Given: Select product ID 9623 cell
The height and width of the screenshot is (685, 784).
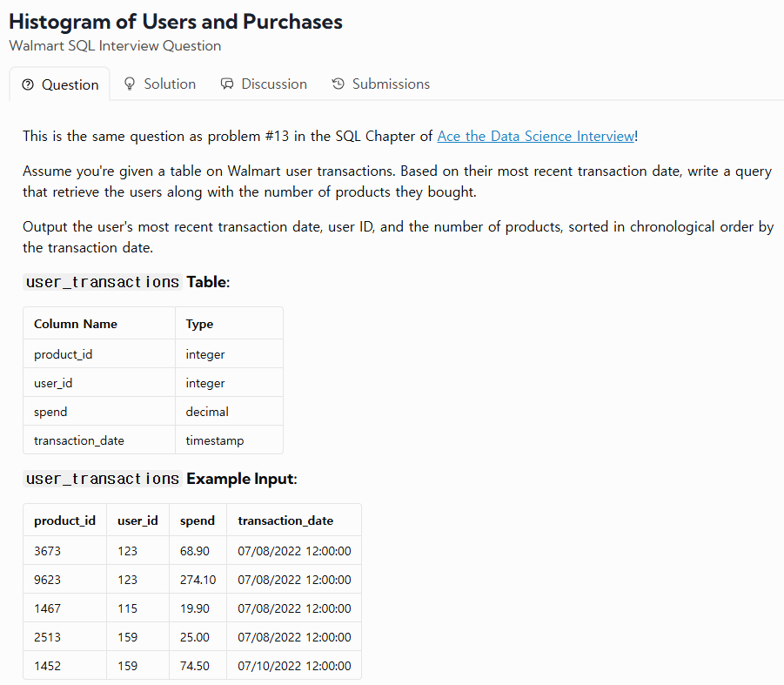Looking at the screenshot, I should coord(65,580).
